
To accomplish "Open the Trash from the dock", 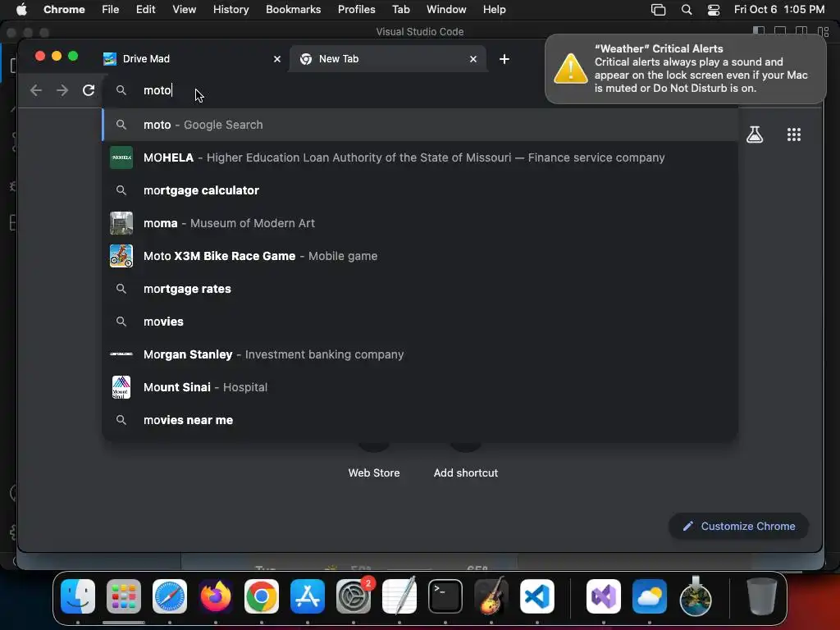I will 762,596.
